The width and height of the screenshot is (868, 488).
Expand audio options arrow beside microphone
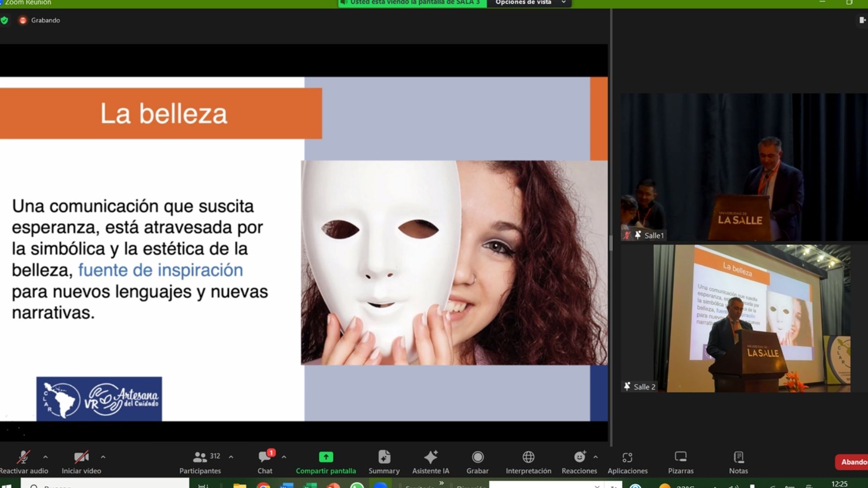pyautogui.click(x=45, y=457)
